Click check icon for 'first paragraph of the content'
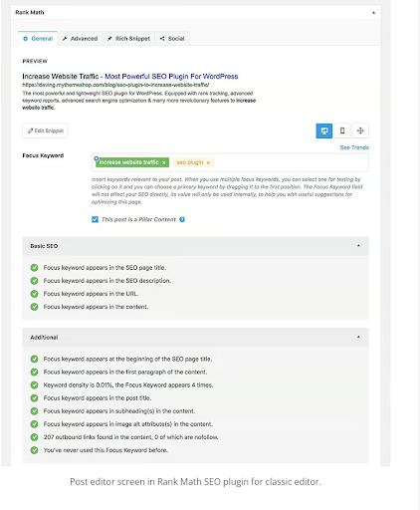Image resolution: width=420 pixels, height=510 pixels. coord(34,372)
